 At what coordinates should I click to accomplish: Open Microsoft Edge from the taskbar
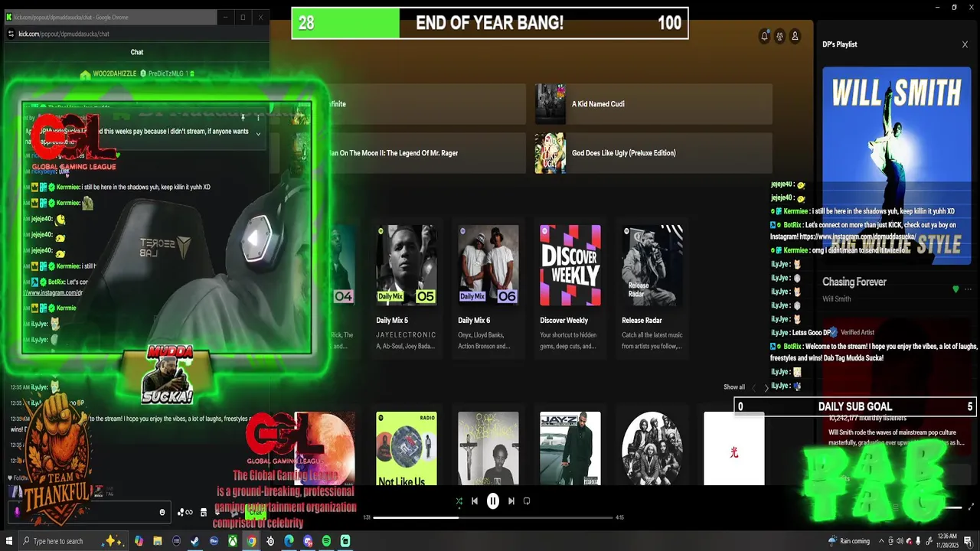[x=289, y=541]
